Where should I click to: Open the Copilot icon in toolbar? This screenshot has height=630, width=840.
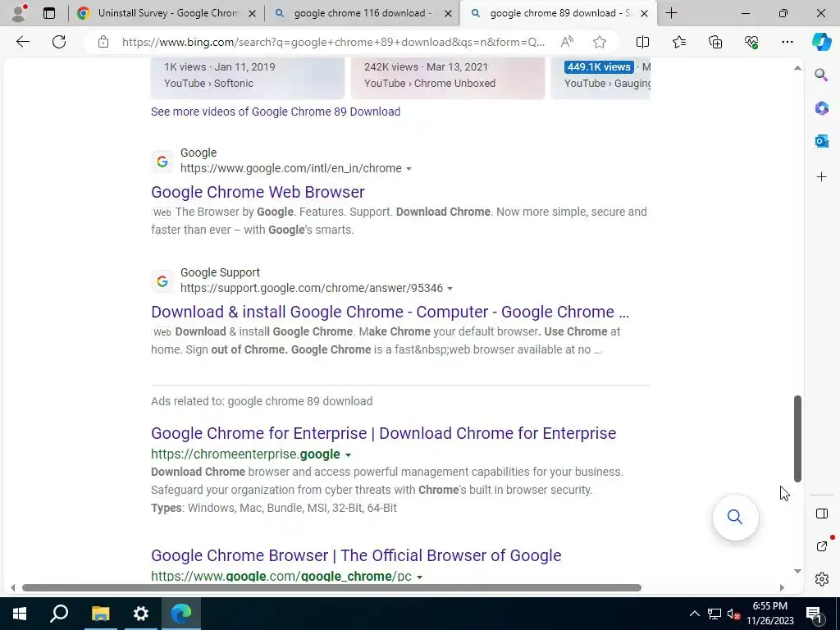pos(821,42)
